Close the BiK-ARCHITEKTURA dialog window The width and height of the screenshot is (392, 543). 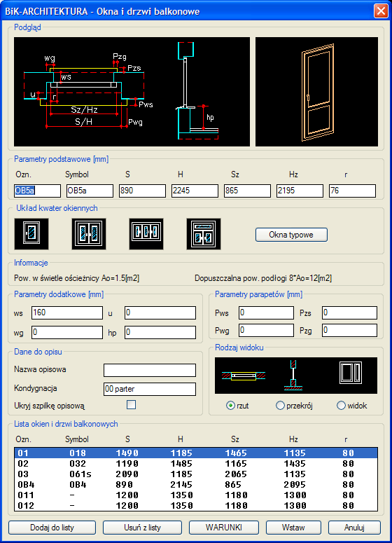[381, 11]
